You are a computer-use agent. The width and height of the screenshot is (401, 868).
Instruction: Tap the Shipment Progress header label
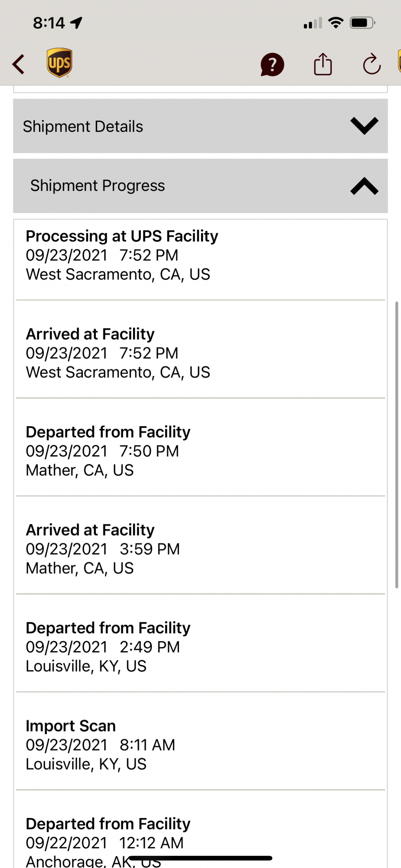click(x=98, y=186)
